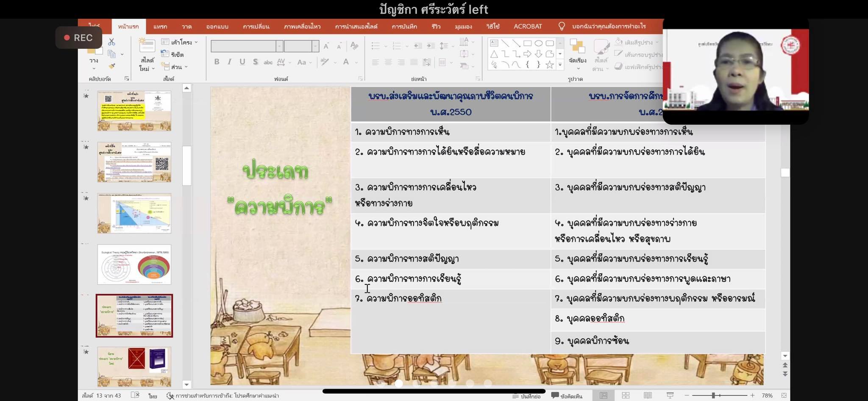868x401 pixels.
Task: Click the fit slide to window icon
Action: click(x=784, y=395)
